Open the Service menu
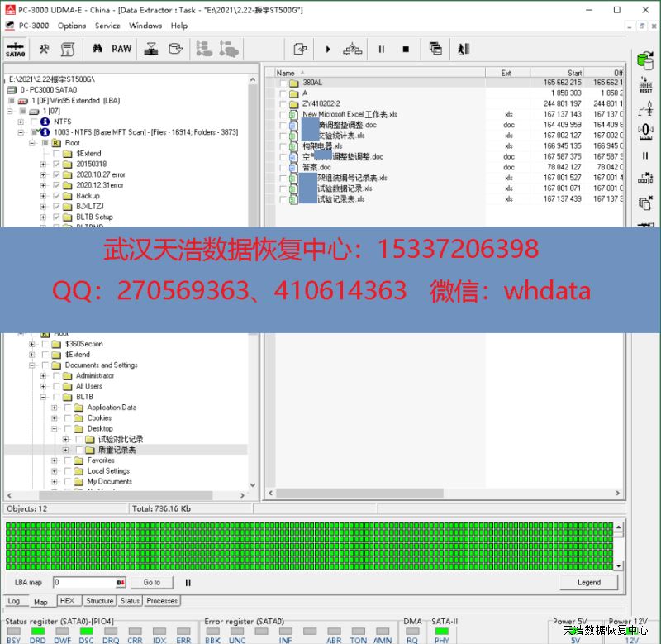The width and height of the screenshot is (661, 644). coord(107,26)
